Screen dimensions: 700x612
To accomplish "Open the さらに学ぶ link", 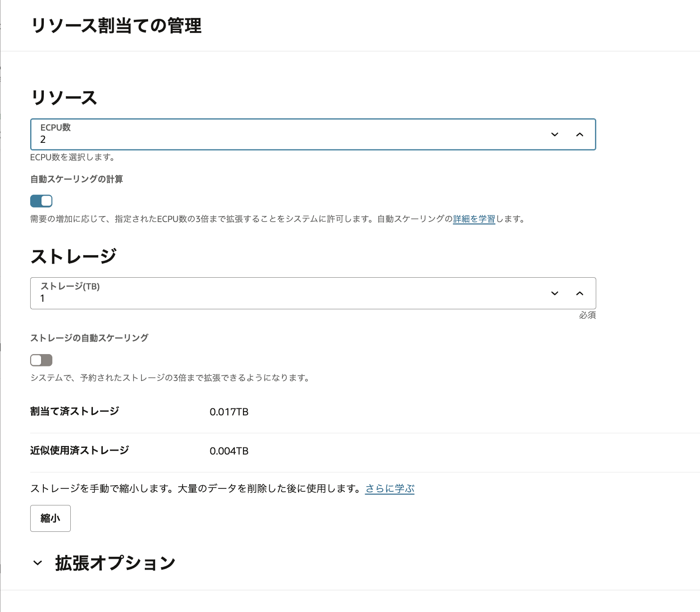I will [390, 488].
